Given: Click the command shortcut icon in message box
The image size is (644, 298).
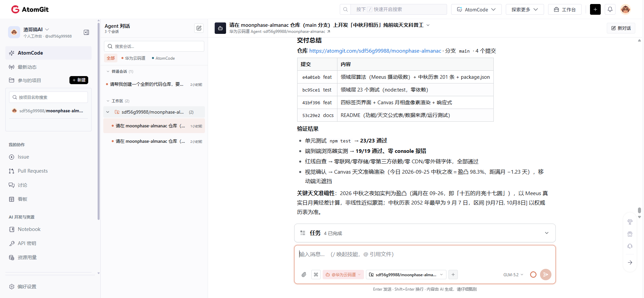Looking at the screenshot, I should tap(316, 275).
